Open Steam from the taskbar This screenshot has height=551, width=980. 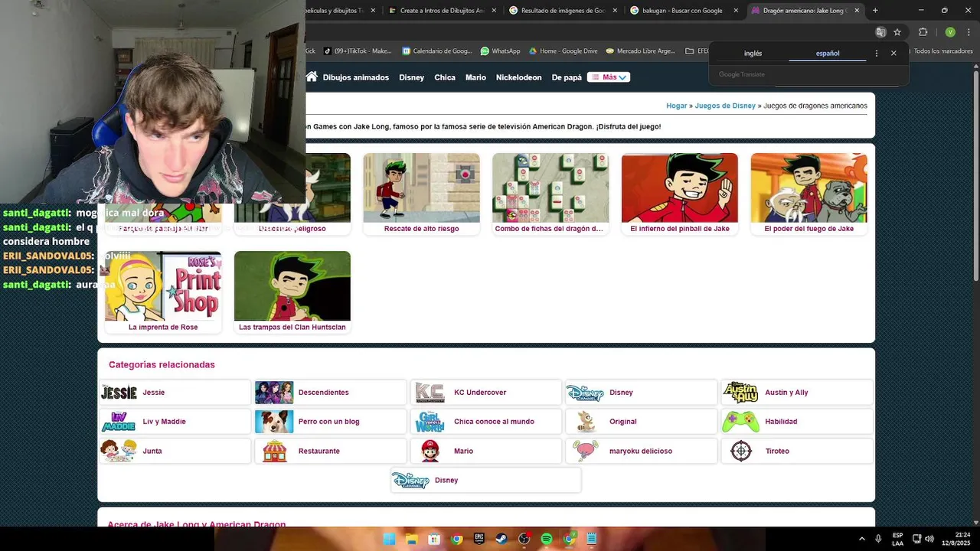[501, 539]
